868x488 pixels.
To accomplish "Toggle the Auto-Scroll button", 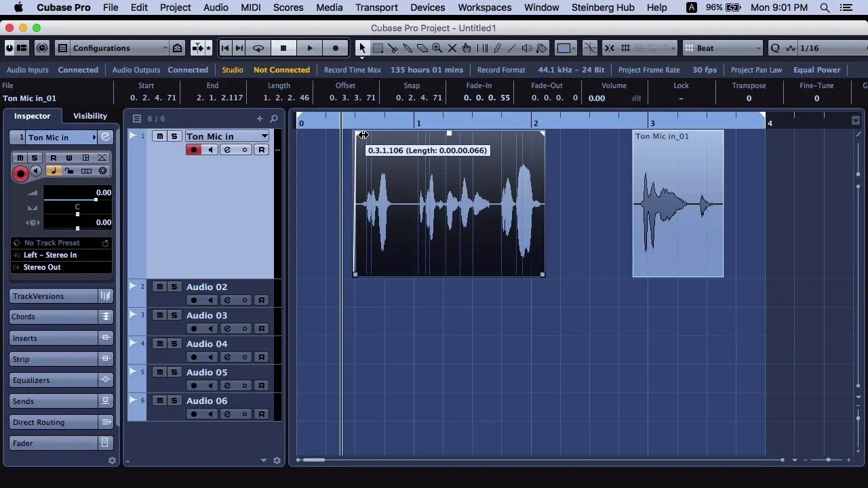I will click(198, 48).
